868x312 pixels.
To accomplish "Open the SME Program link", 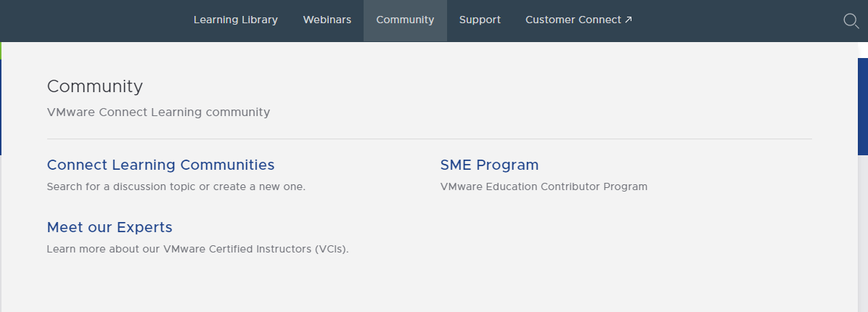I will pos(489,165).
